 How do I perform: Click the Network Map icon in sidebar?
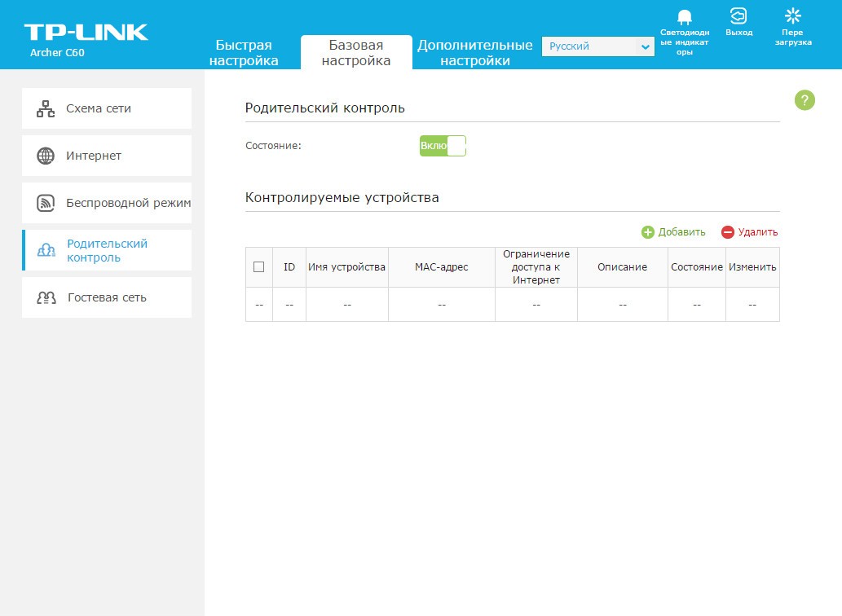46,108
